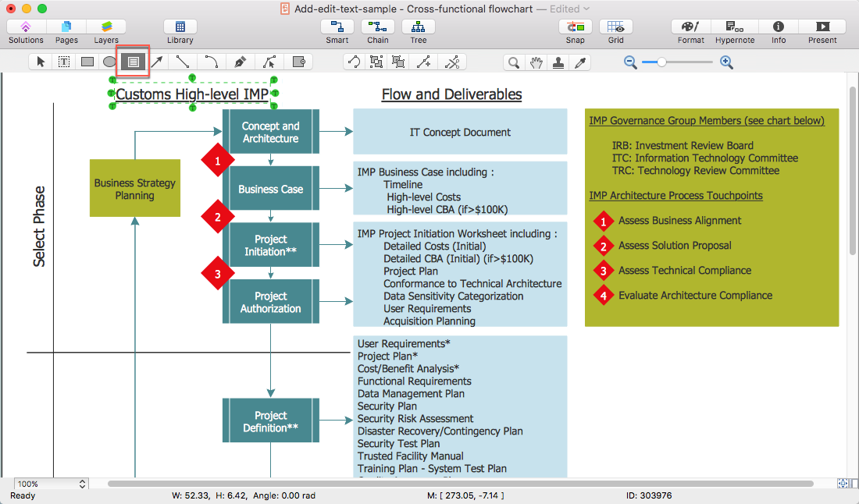The width and height of the screenshot is (859, 504).
Task: Select the Project Authorization process box
Action: point(271,301)
